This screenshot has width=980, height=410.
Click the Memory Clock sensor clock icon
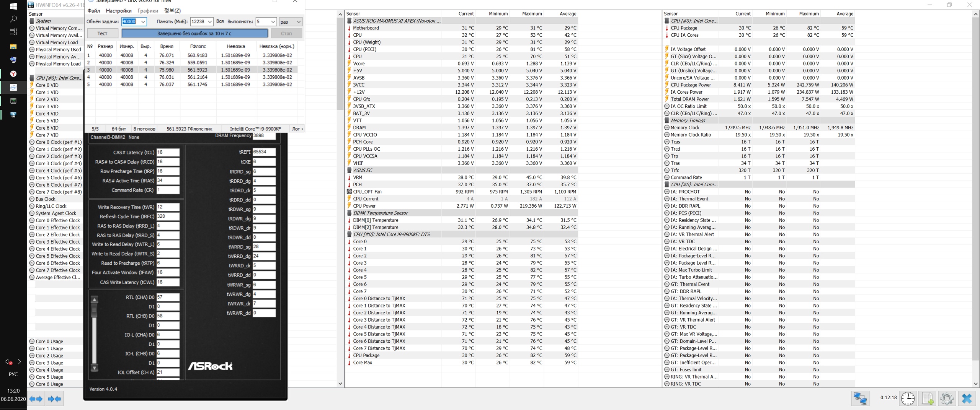667,128
